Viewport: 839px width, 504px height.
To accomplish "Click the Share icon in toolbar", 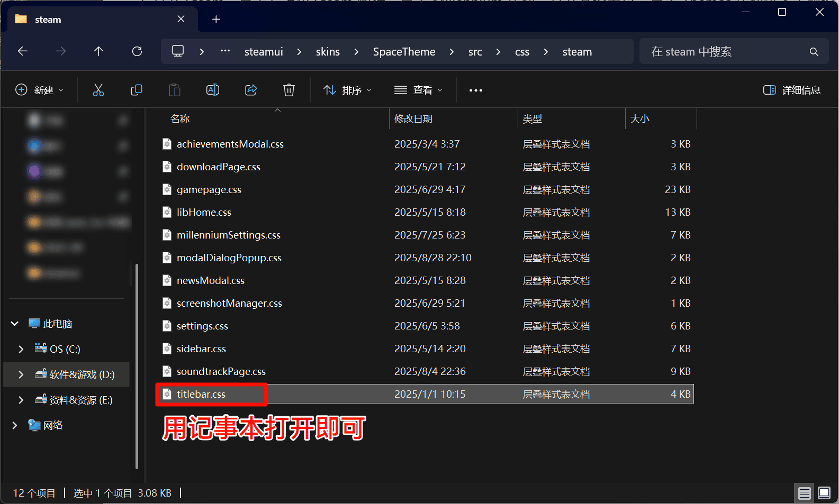I will point(251,90).
